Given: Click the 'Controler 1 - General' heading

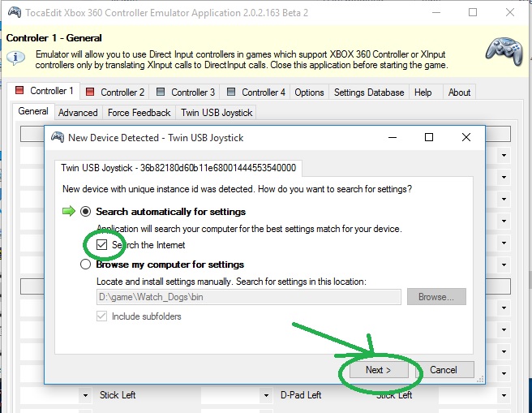Looking at the screenshot, I should point(54,38).
